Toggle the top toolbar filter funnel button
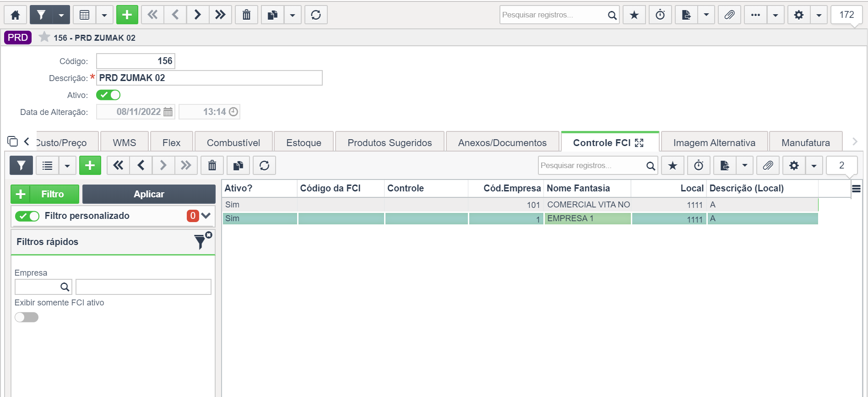 41,15
